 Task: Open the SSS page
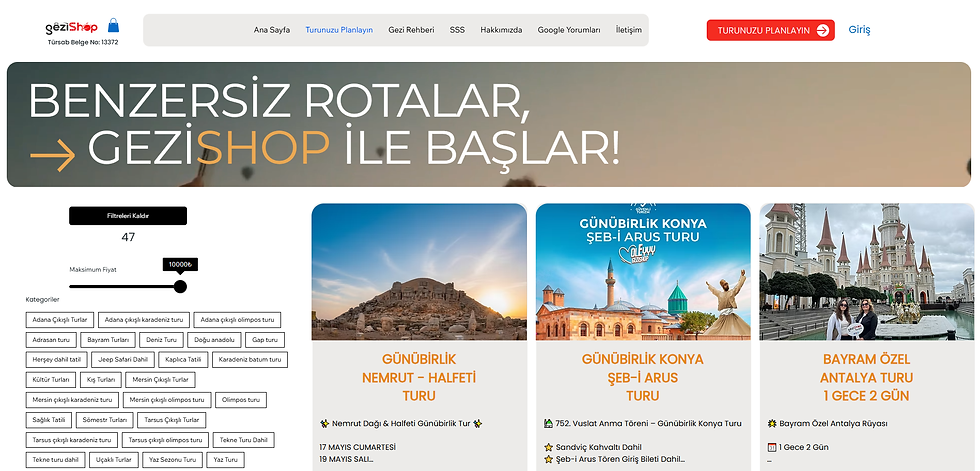457,30
